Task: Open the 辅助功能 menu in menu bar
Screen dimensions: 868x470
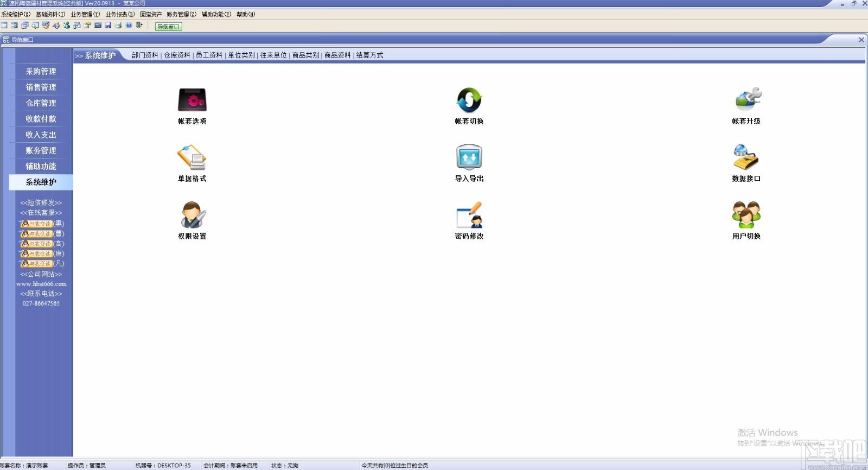Action: point(216,14)
